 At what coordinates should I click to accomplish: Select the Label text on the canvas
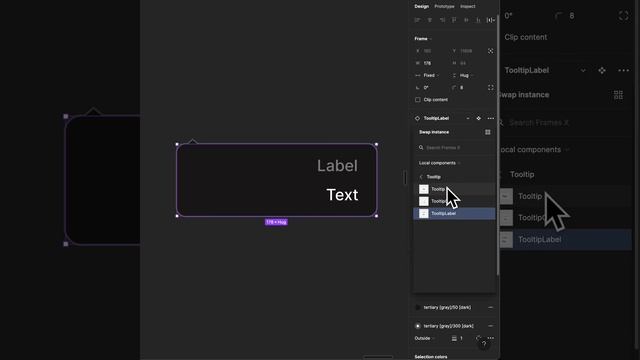(337, 166)
